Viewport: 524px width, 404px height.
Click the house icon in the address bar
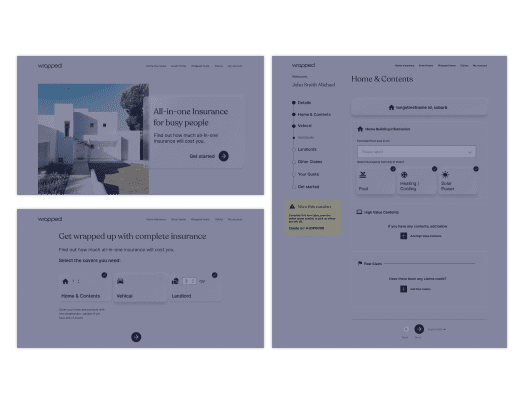[391, 107]
